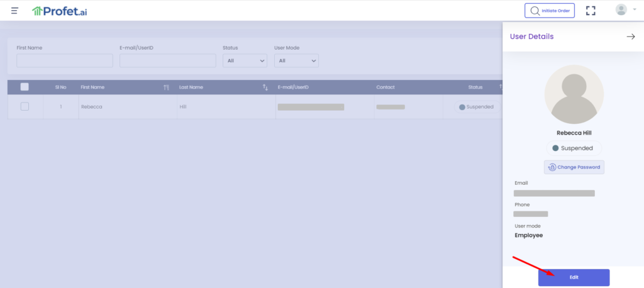Viewport: 644px width, 288px height.
Task: Click the Suspended badge in table row
Action: [477, 107]
